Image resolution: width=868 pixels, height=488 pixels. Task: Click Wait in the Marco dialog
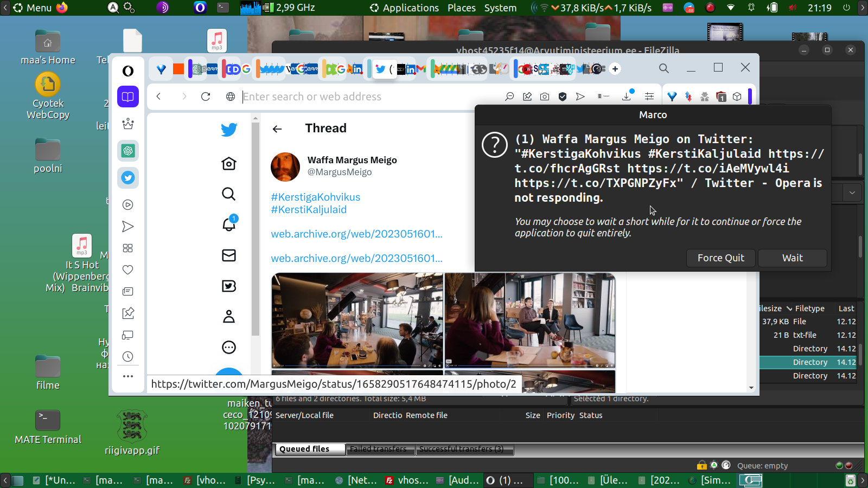click(793, 258)
